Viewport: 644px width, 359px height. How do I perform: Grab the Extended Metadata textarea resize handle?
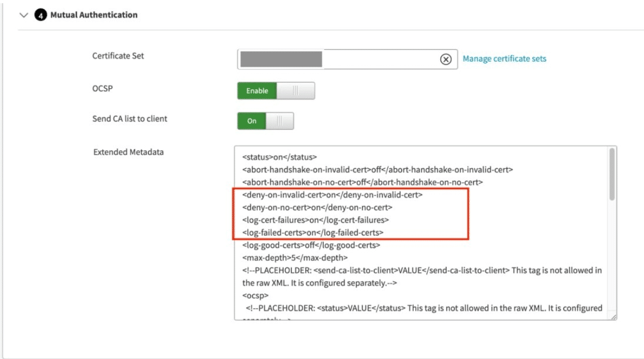613,317
